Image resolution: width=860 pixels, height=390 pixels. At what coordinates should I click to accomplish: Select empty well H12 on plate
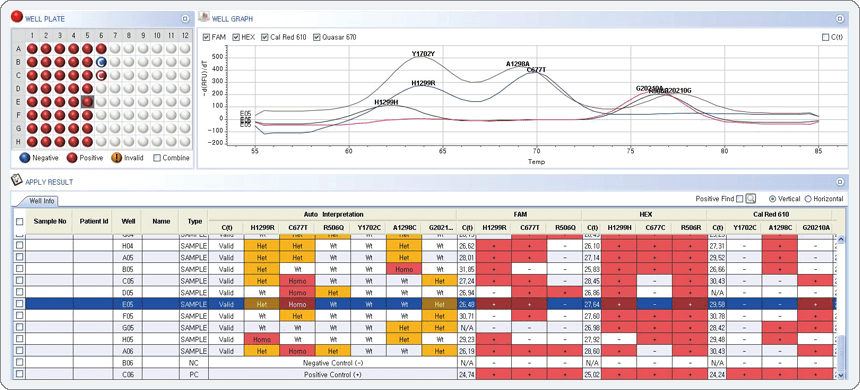[185, 142]
